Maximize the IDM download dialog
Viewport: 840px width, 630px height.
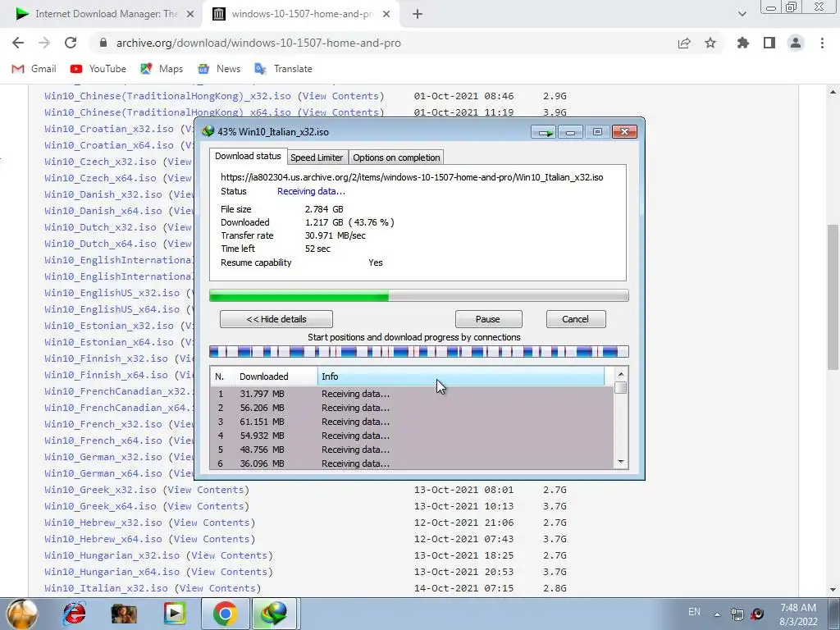597,132
